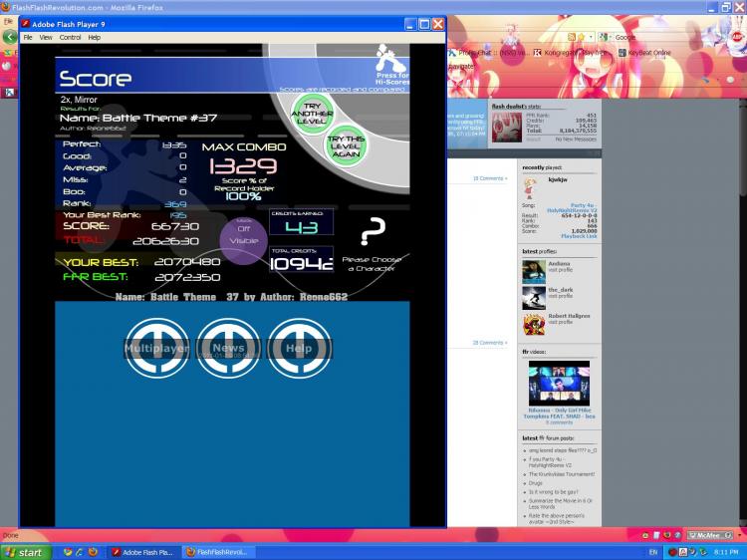
Task: Click the Firefox green back arrow
Action: pos(10,37)
